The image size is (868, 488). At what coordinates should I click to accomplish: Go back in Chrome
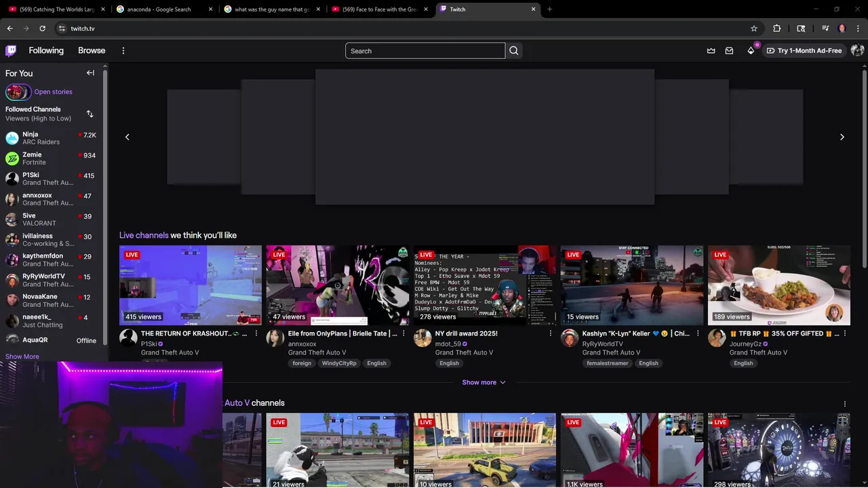tap(9, 28)
